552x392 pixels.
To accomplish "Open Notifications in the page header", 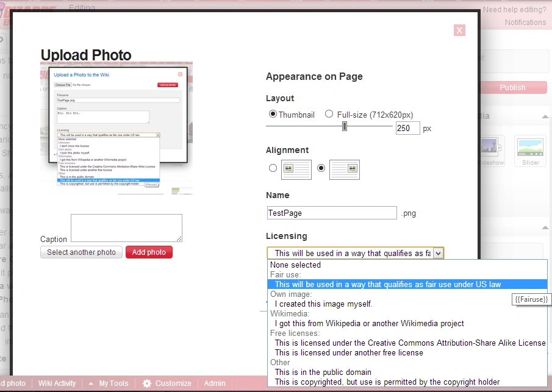I will pyautogui.click(x=525, y=23).
